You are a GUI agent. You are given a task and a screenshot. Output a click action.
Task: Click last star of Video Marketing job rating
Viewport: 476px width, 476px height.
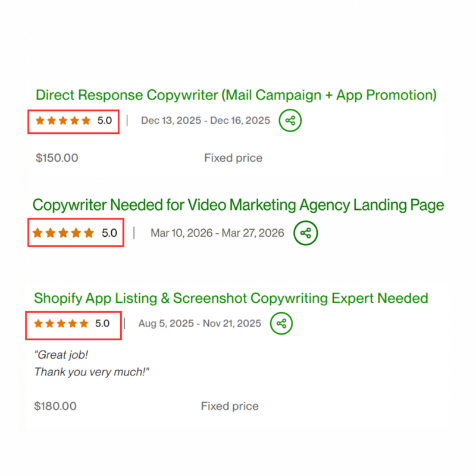[89, 233]
